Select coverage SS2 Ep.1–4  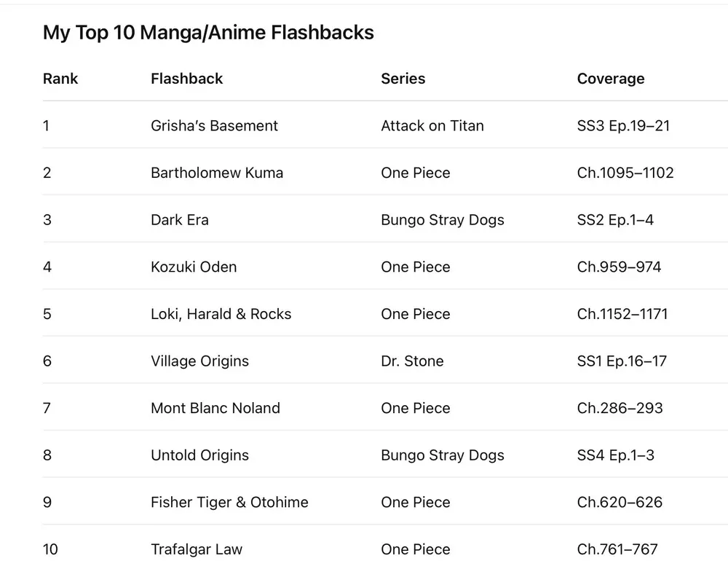(615, 220)
